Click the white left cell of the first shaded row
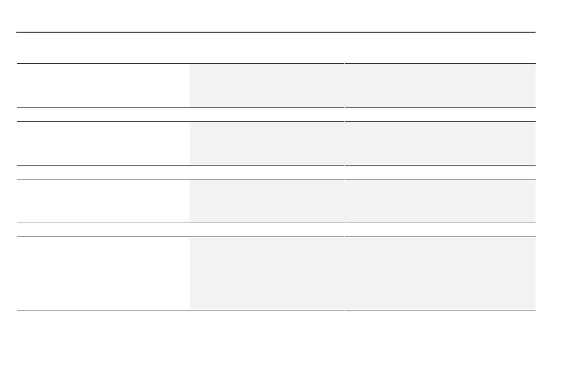 click(103, 85)
